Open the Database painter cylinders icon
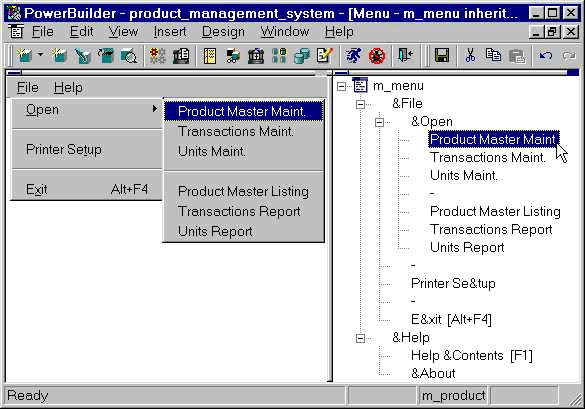 (302, 56)
